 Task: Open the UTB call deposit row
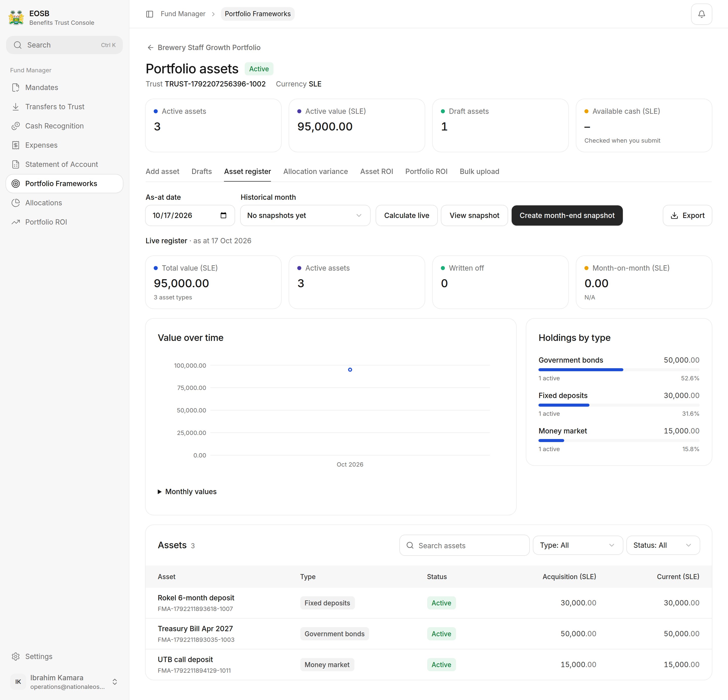(x=428, y=665)
